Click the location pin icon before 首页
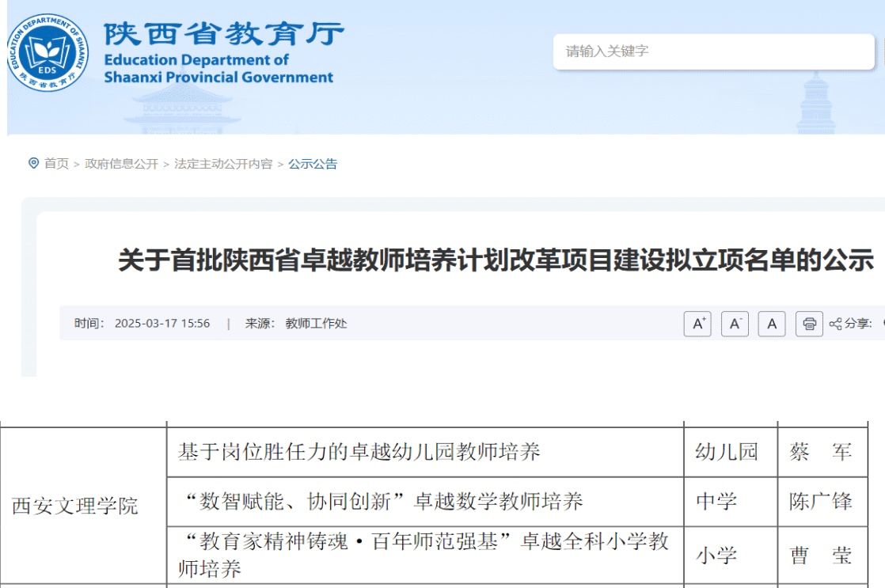 [x=33, y=164]
